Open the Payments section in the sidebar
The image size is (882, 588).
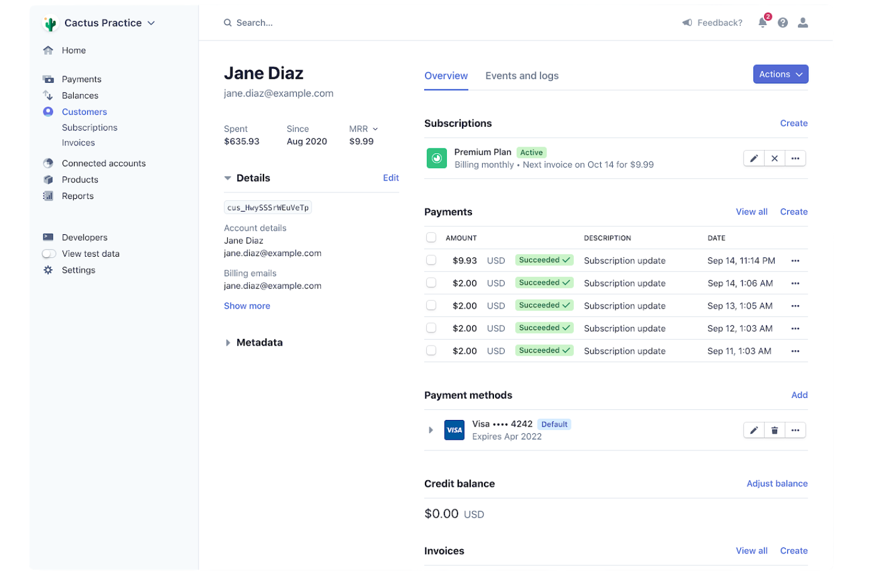81,79
